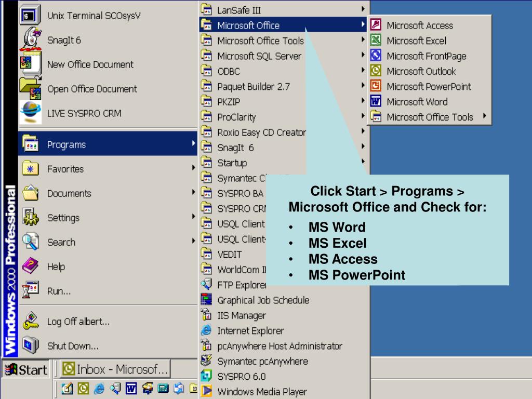Click Word icon in quick launch bar
This screenshot has height=399, width=532.
coord(131,389)
